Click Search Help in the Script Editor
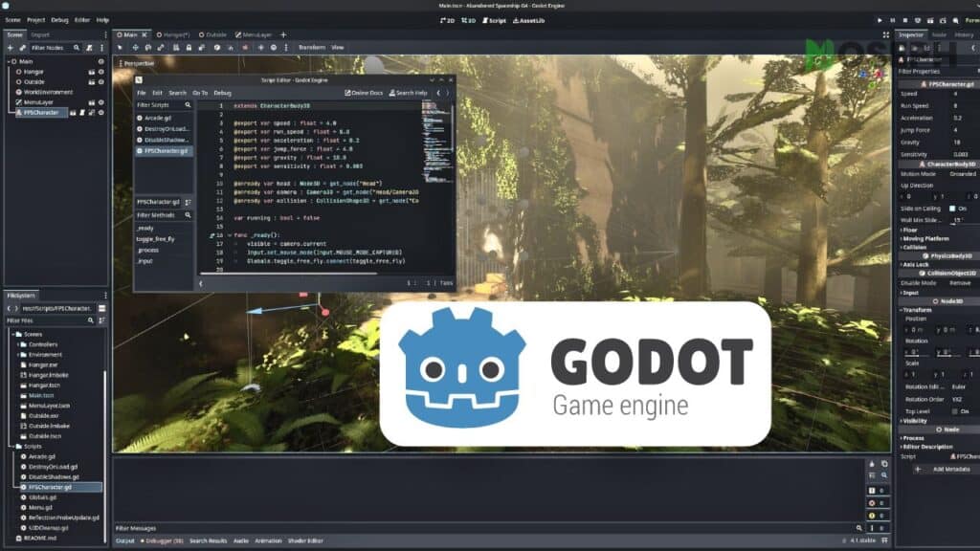This screenshot has height=551, width=980. 408,93
